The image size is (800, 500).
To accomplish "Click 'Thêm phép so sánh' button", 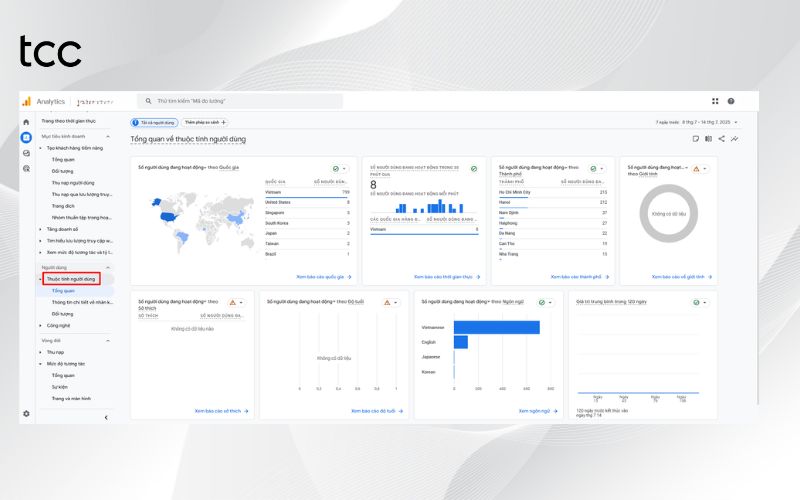I will pyautogui.click(x=205, y=122).
